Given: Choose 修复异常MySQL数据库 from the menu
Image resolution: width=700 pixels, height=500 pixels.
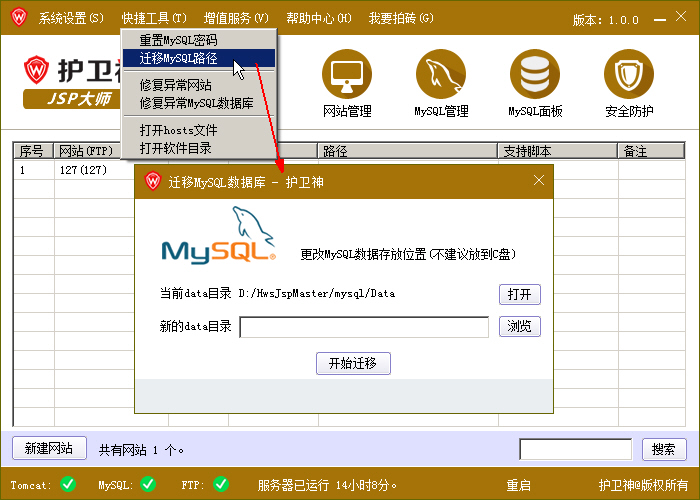Looking at the screenshot, I should [199, 103].
